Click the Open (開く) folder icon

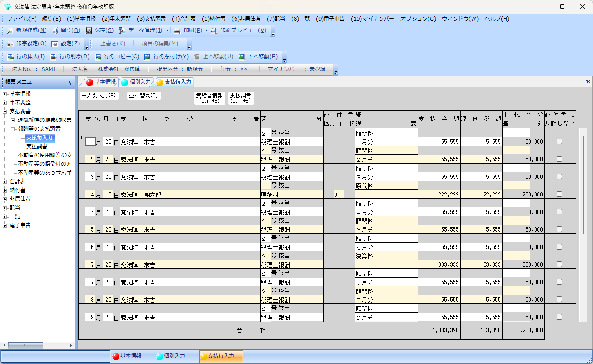pyautogui.click(x=55, y=31)
